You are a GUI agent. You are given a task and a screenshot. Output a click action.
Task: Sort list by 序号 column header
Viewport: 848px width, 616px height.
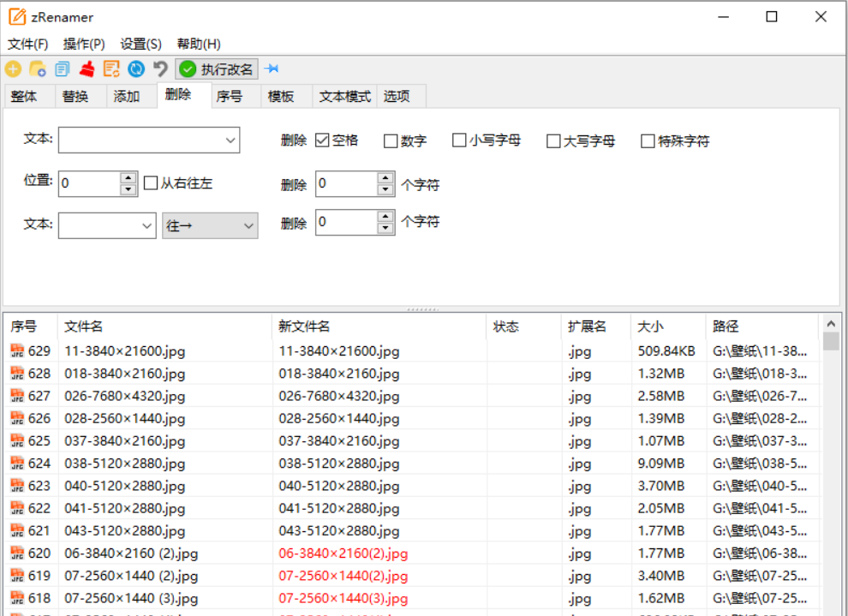[x=30, y=326]
